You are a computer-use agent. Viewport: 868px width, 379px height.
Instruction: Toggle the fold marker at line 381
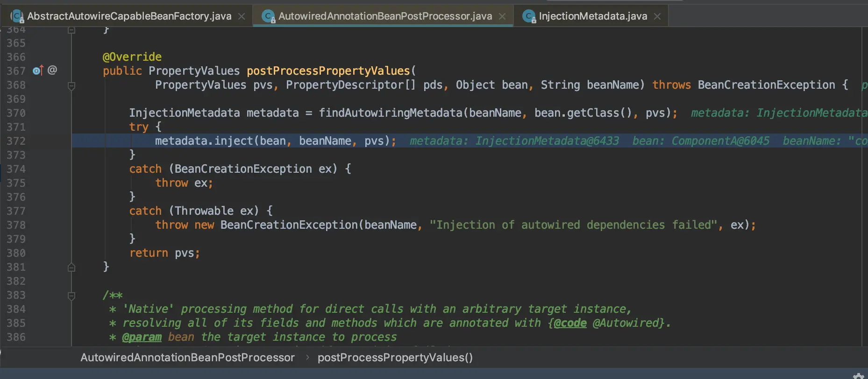(71, 267)
